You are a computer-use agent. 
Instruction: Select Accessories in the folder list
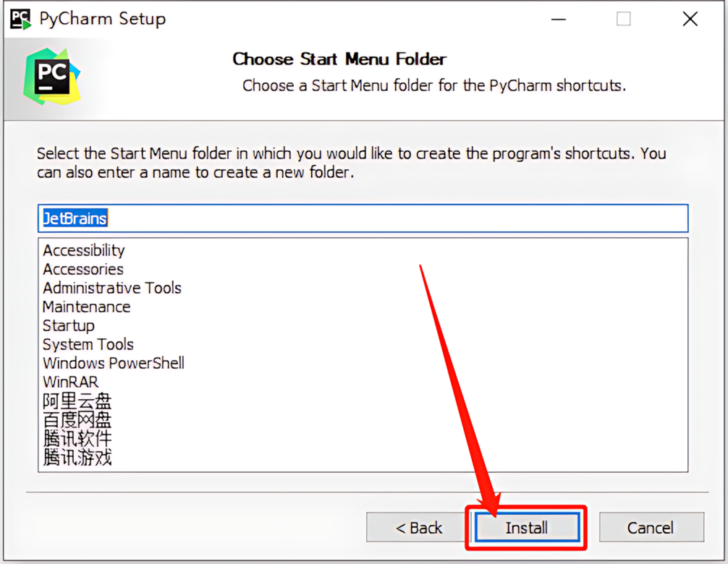pos(83,269)
